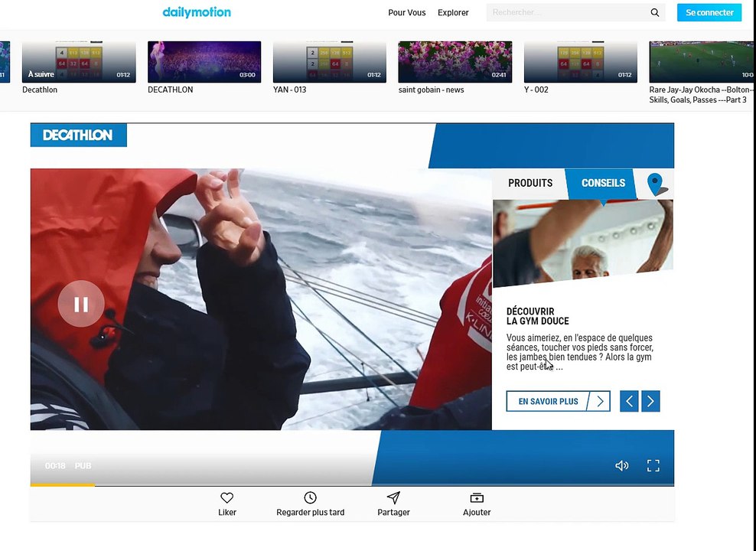
Task: Switch to the PRODUITS tab
Action: (530, 183)
